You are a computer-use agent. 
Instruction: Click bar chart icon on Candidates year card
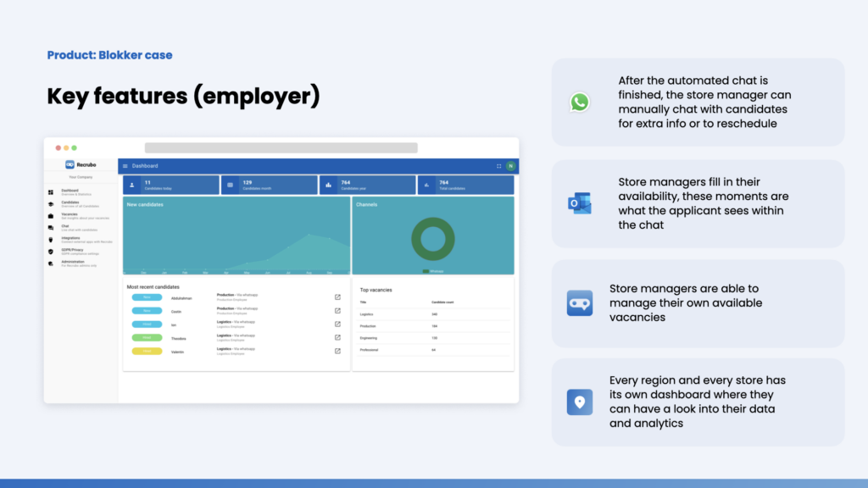click(x=328, y=186)
